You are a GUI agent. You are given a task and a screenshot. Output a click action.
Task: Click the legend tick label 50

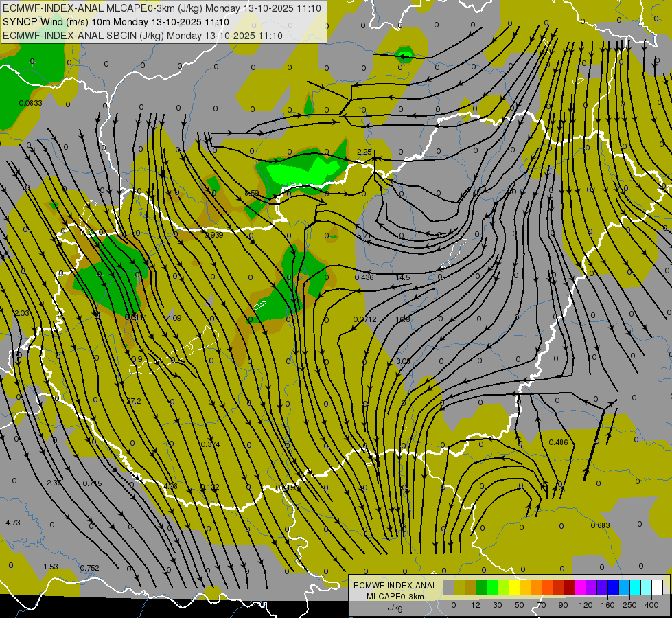pos(520,605)
